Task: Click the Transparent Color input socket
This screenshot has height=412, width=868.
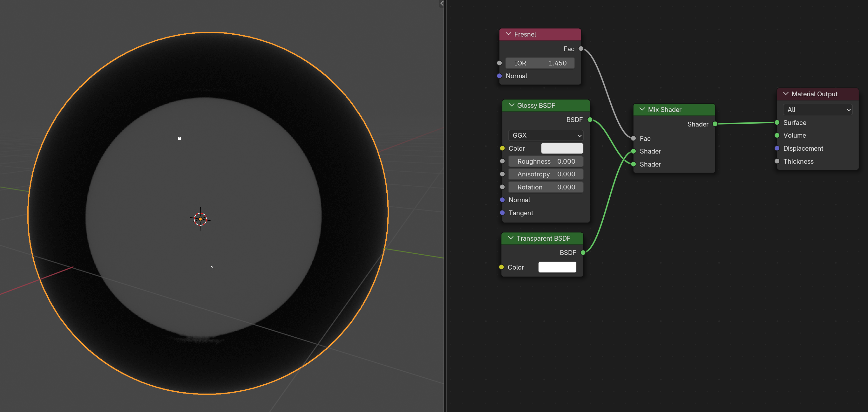Action: coord(501,267)
